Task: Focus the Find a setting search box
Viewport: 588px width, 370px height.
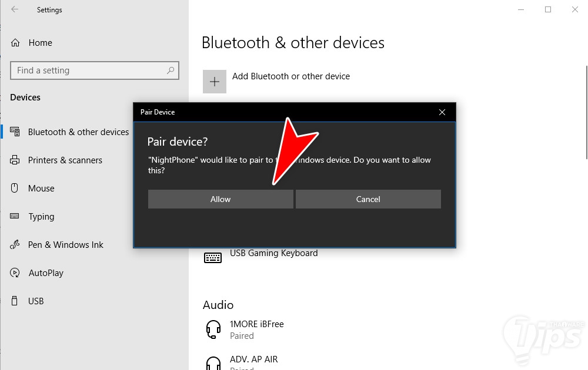Action: pos(88,70)
